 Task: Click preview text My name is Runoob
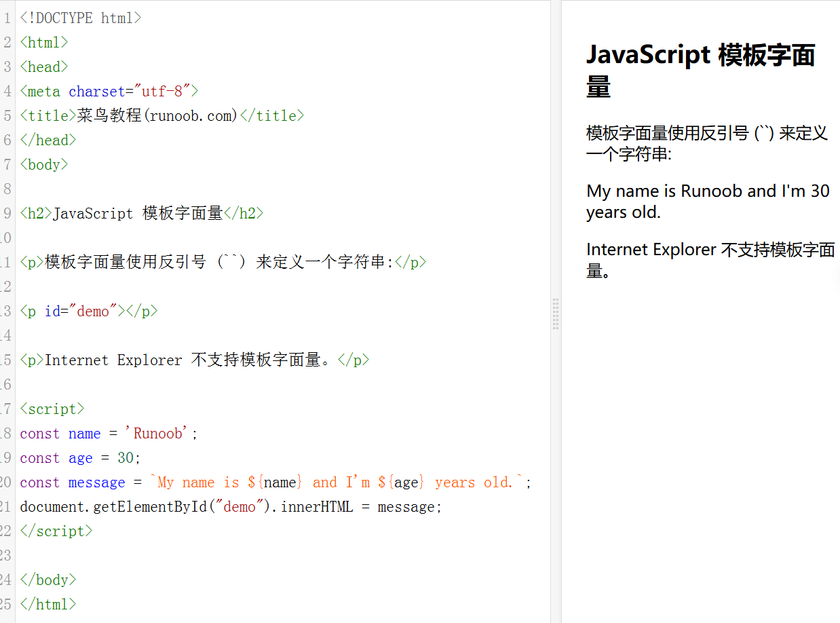[708, 202]
